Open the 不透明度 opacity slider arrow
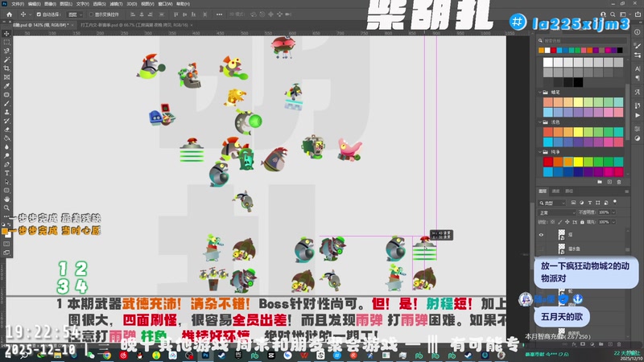 [x=613, y=212]
